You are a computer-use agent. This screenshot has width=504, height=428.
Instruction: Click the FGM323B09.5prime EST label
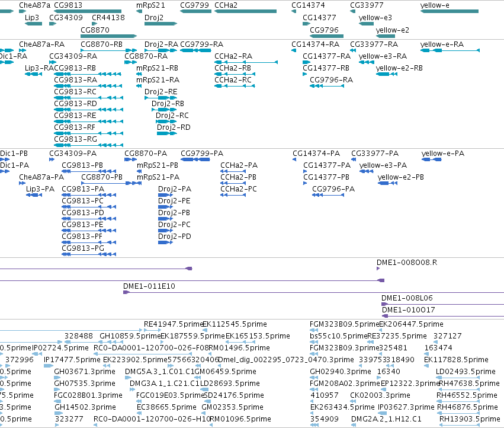tap(345, 324)
